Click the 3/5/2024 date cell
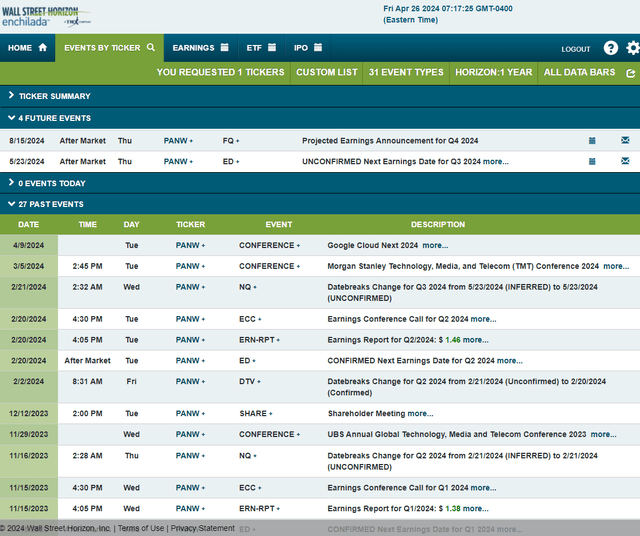Viewport: 640px width, 536px height. [x=29, y=266]
